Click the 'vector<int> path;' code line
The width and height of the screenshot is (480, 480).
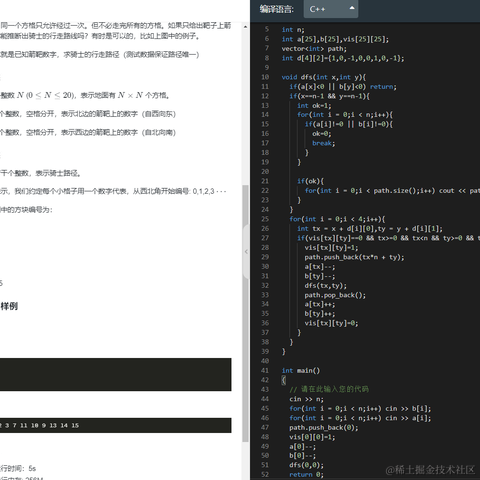point(314,49)
